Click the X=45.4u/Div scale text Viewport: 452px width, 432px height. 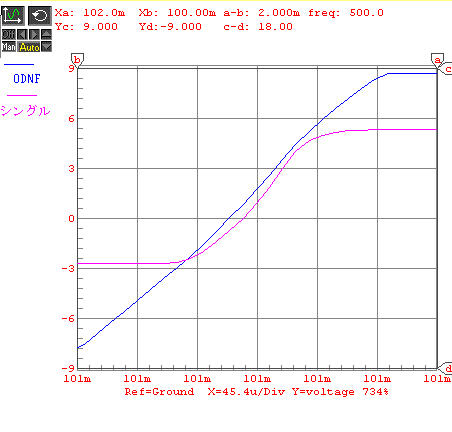point(246,391)
